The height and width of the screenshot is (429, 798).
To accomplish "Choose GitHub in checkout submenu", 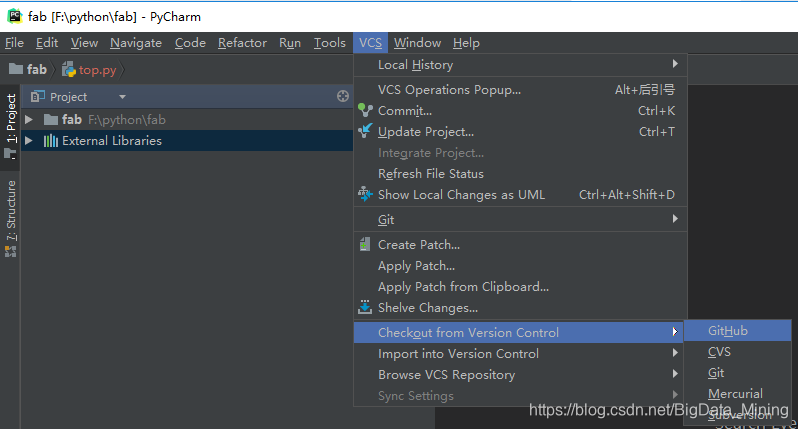I will point(737,331).
